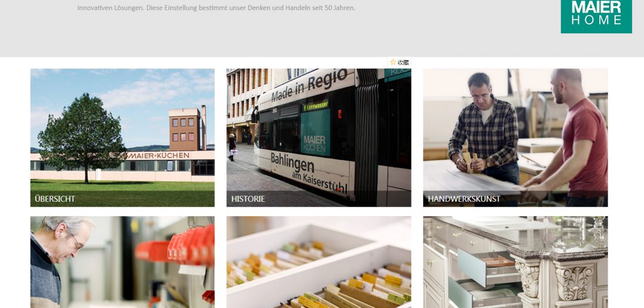Click the teal MAIER KÜCHEN ad on the tram
The height and width of the screenshot is (308, 644).
(315, 132)
